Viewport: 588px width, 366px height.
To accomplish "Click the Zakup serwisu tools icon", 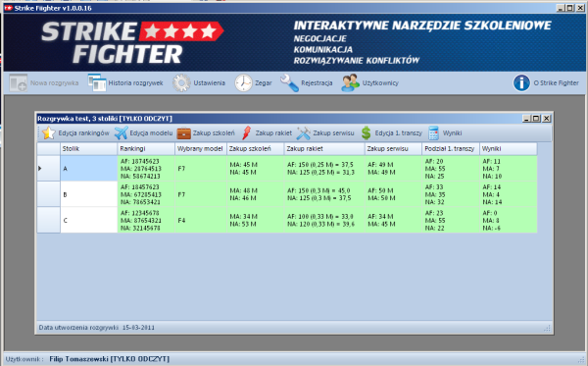I will pos(304,132).
